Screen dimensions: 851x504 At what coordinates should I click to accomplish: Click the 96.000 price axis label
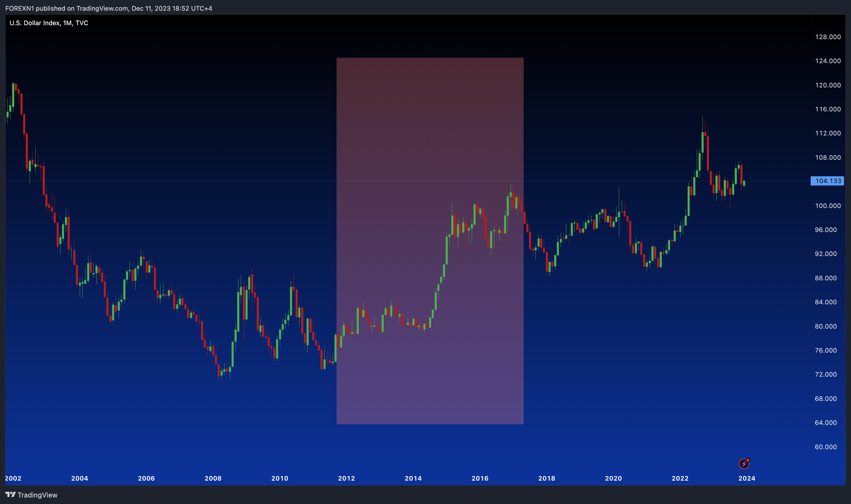(826, 230)
